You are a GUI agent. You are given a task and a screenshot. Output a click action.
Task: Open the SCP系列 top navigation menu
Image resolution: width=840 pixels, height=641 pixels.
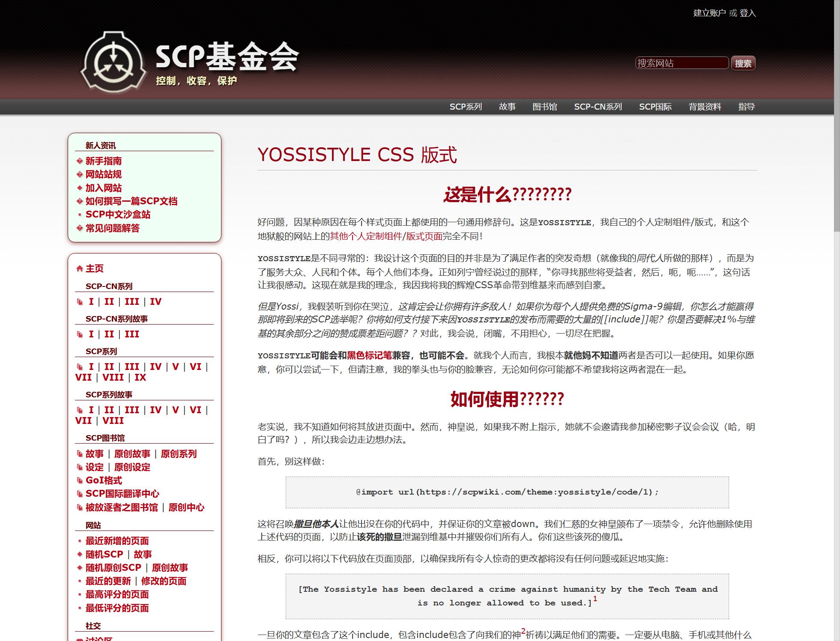point(466,107)
